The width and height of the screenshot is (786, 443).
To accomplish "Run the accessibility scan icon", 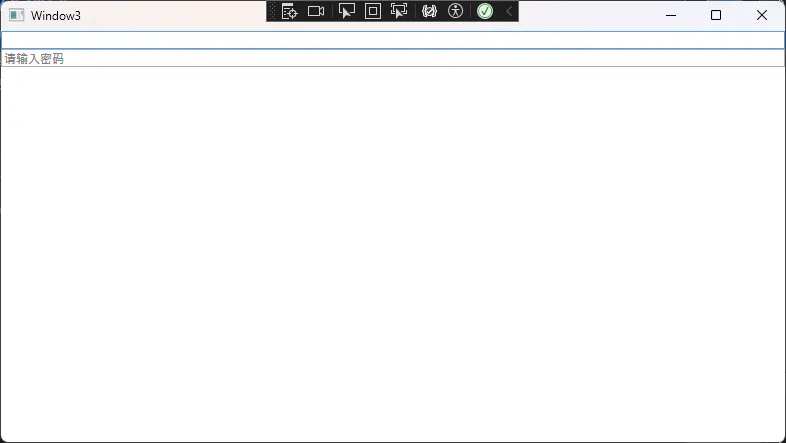I will [456, 12].
